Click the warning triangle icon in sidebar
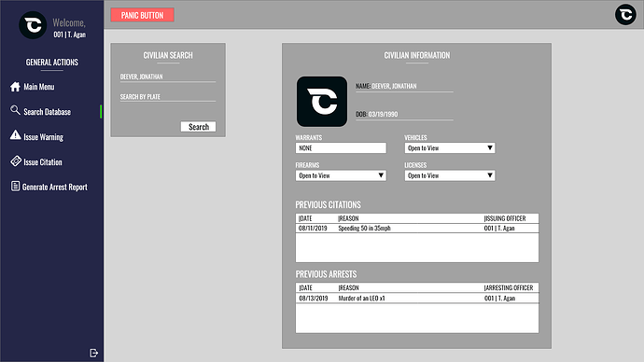This screenshot has width=644, height=362. 15,135
